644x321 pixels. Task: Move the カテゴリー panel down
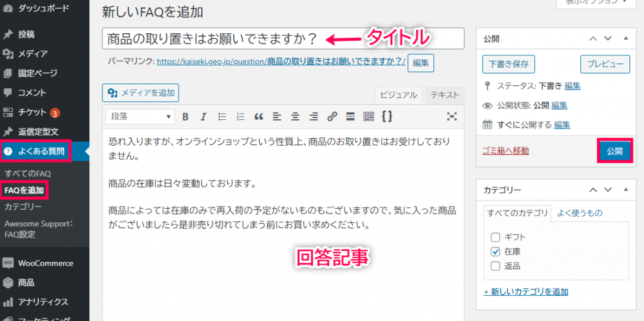point(608,190)
